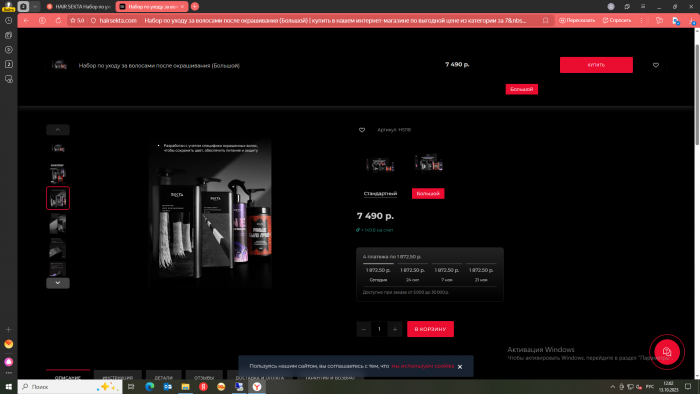Open Task View on the taskbar
Image resolution: width=700 pixels, height=394 pixels.
[131, 387]
